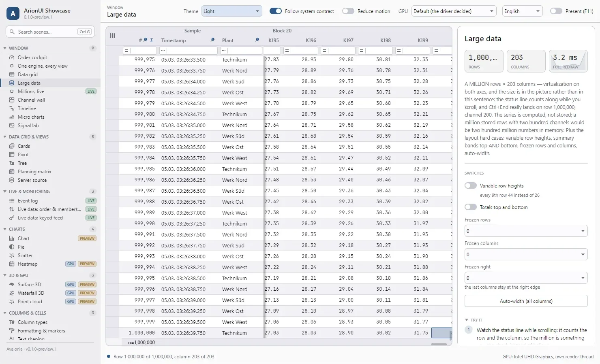The width and height of the screenshot is (600, 364).
Task: Click the Pie chart icon in sidebar
Action: (12, 247)
